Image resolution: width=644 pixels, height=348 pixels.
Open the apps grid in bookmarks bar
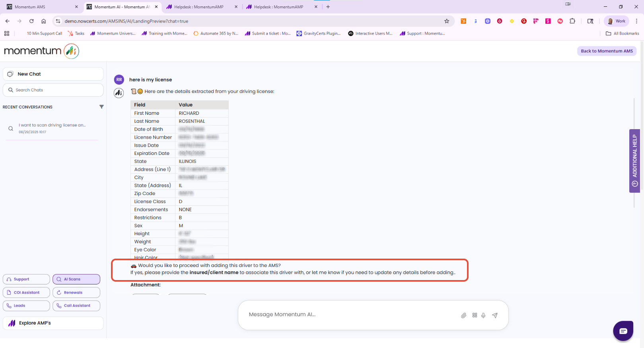point(7,33)
